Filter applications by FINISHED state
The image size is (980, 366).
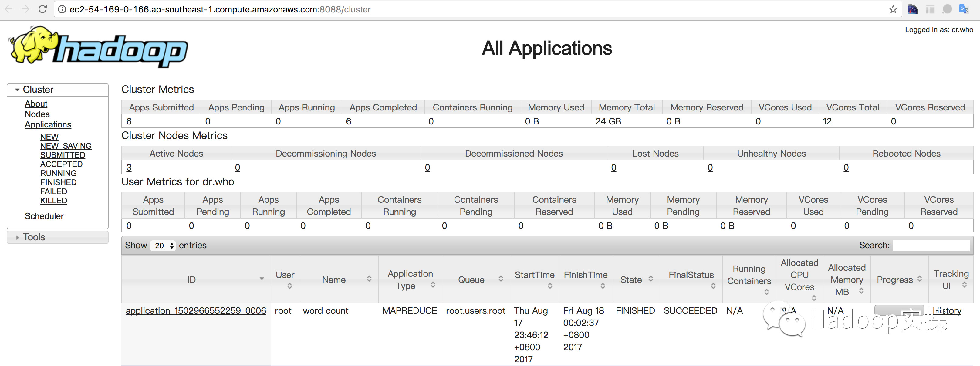click(59, 183)
